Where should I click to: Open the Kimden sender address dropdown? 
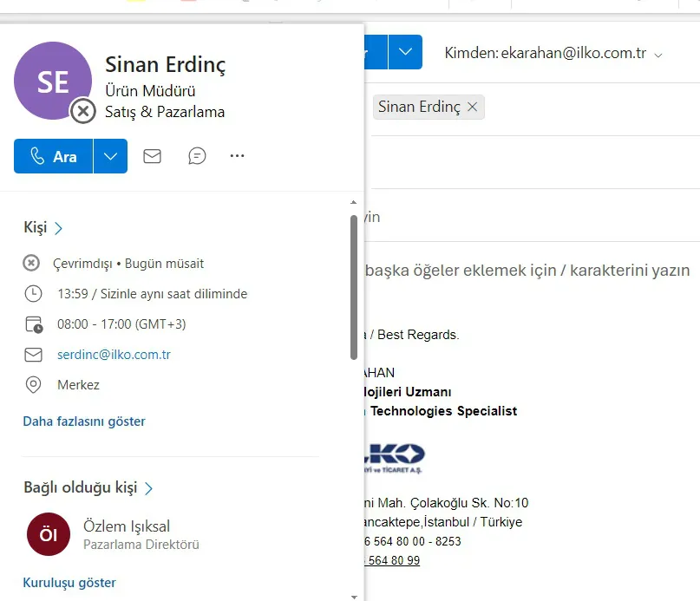[x=658, y=54]
